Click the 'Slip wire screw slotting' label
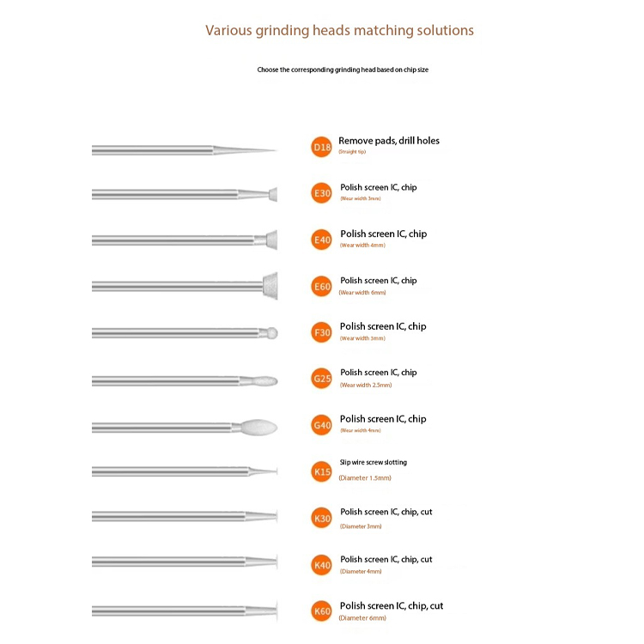 (374, 463)
